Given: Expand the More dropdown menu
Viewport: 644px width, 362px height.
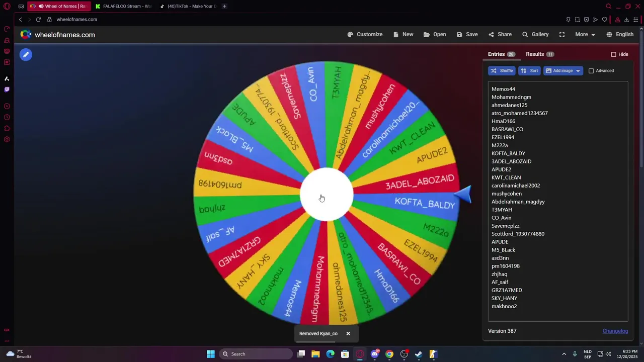Looking at the screenshot, I should 585,34.
